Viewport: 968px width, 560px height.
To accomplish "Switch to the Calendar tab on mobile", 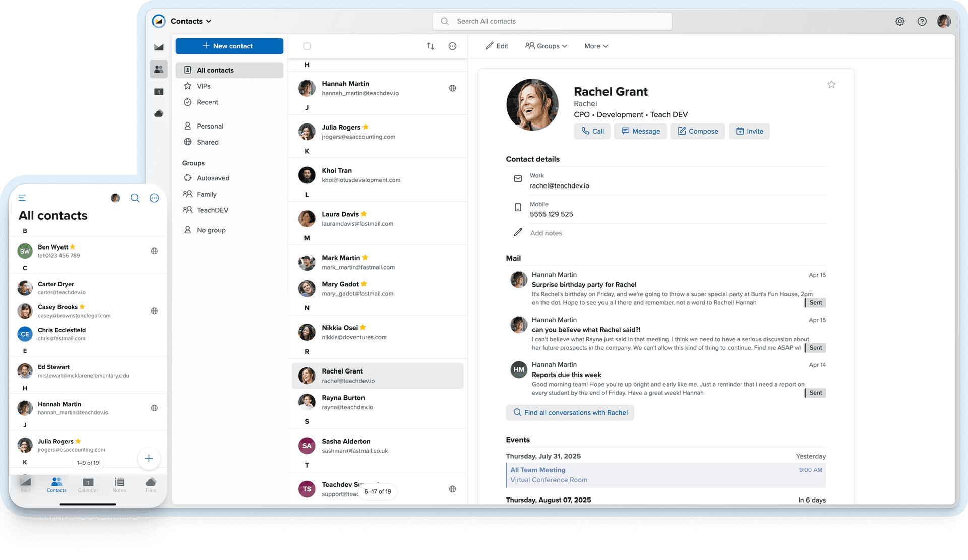I will click(x=88, y=485).
